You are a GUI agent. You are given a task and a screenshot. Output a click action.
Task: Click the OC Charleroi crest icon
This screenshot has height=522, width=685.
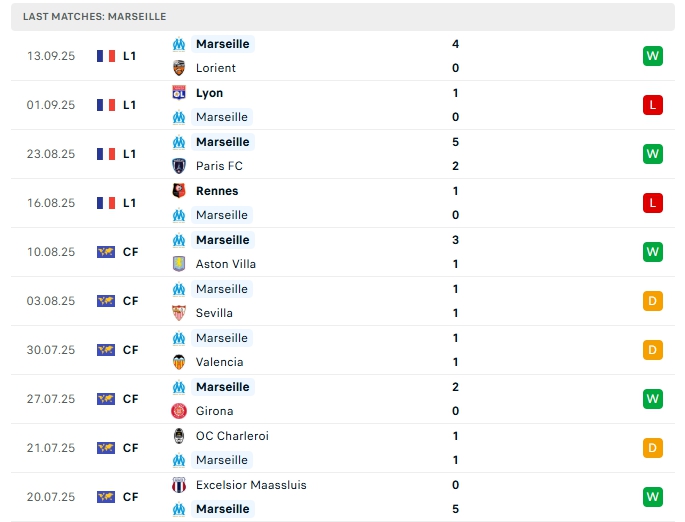pos(179,436)
